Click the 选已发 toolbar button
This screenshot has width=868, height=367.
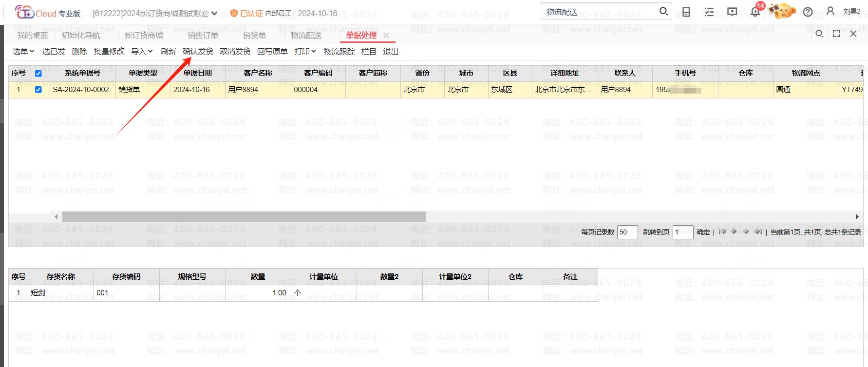pyautogui.click(x=54, y=52)
